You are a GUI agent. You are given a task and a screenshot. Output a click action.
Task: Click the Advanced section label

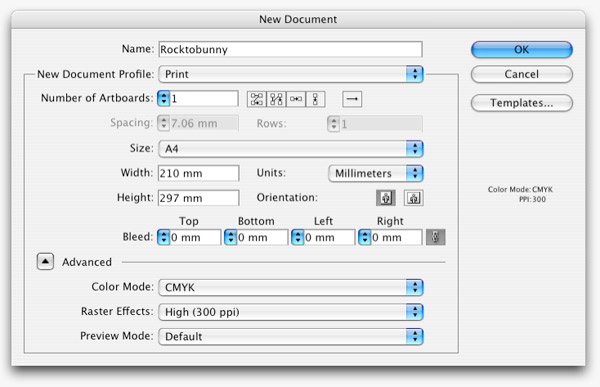87,262
